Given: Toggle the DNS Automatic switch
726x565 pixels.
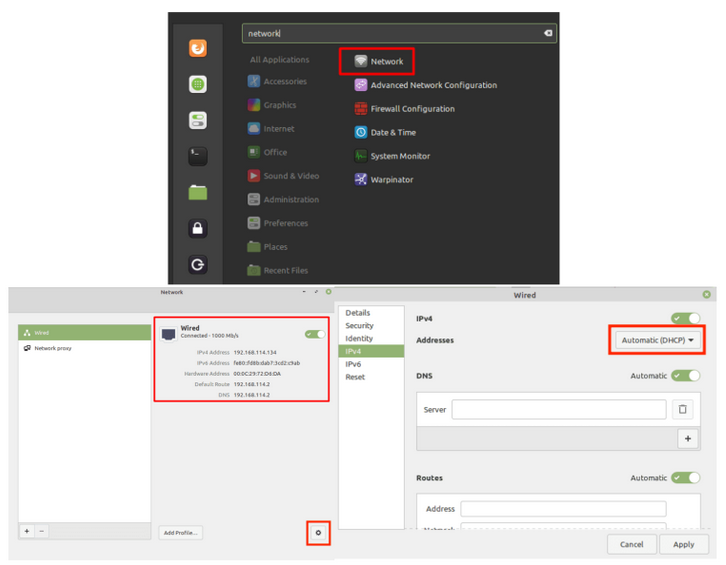Looking at the screenshot, I should pos(686,376).
